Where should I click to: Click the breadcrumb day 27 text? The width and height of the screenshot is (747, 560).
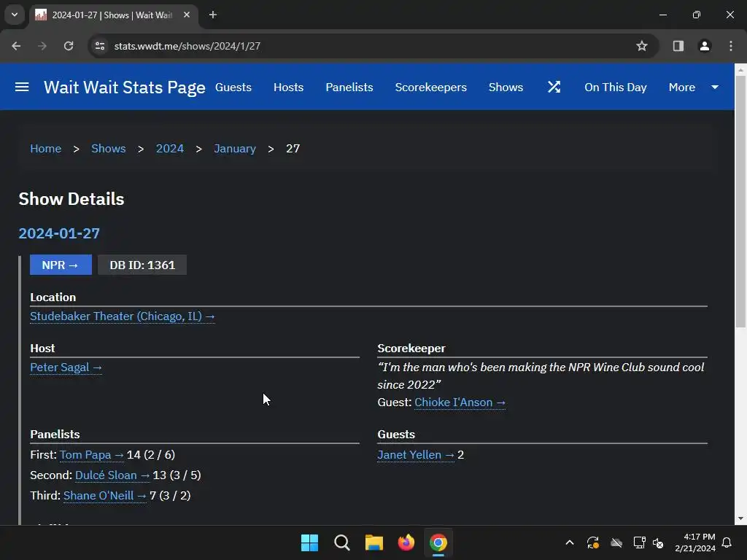click(293, 149)
